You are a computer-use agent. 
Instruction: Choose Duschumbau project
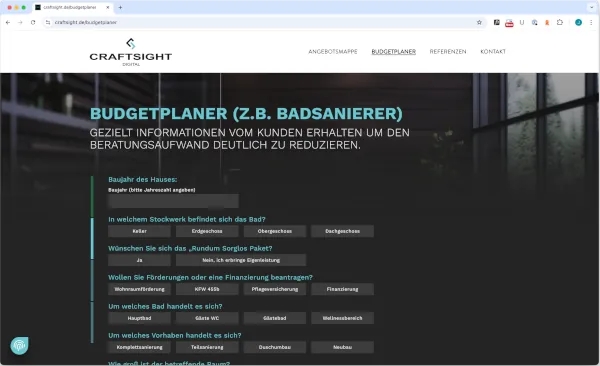tap(275, 347)
